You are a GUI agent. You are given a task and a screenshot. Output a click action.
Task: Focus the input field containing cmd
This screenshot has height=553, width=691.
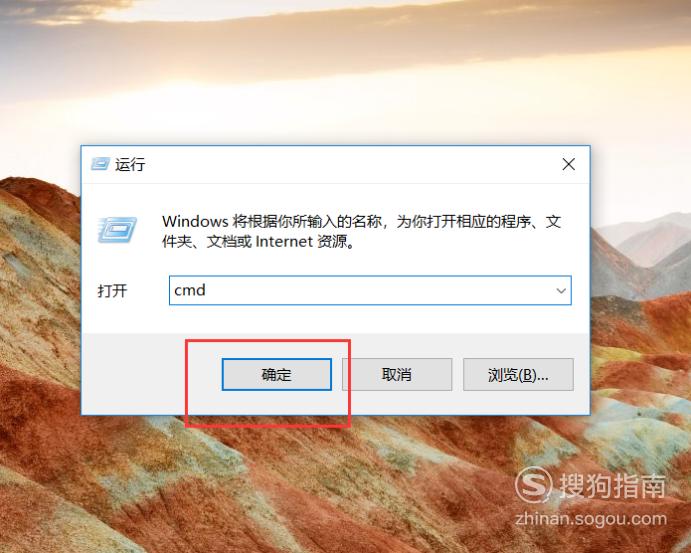pos(370,290)
